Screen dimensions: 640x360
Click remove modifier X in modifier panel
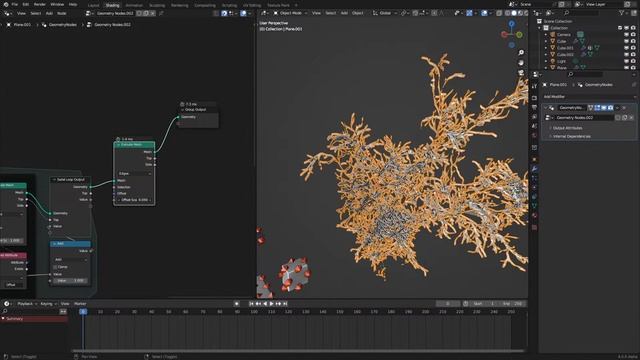coord(624,108)
